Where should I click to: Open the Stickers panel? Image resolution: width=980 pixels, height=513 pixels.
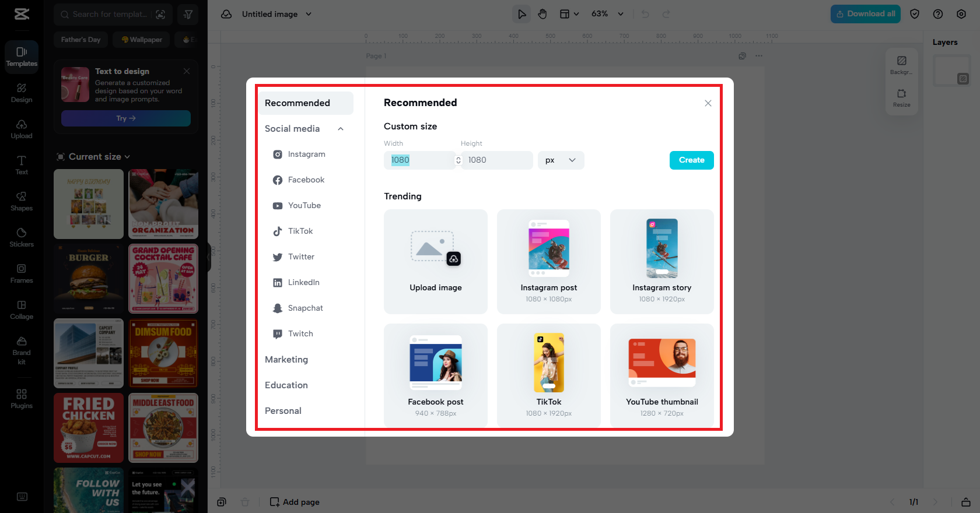22,237
